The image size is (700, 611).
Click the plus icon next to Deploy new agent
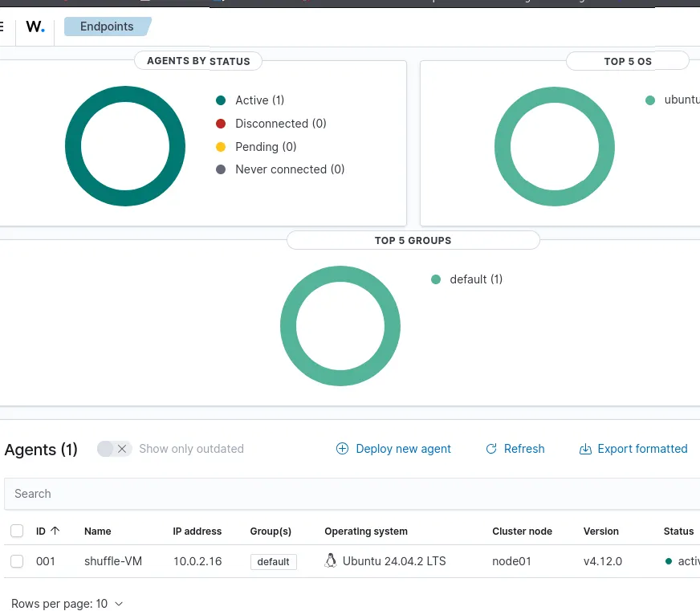tap(342, 449)
